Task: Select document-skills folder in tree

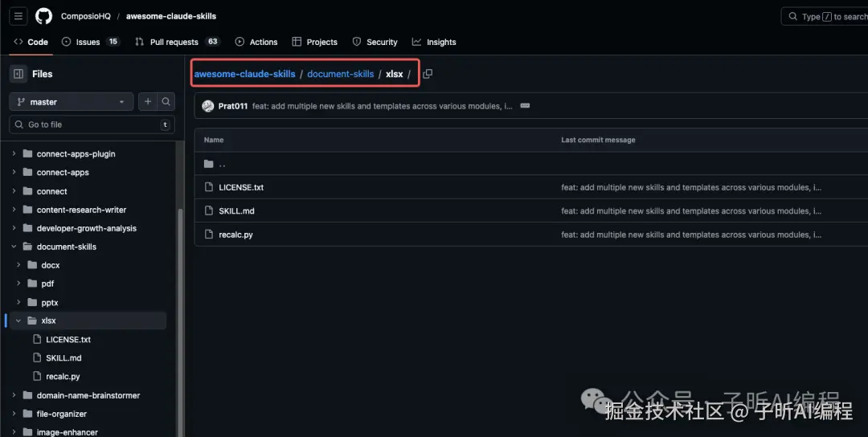Action: [x=67, y=247]
